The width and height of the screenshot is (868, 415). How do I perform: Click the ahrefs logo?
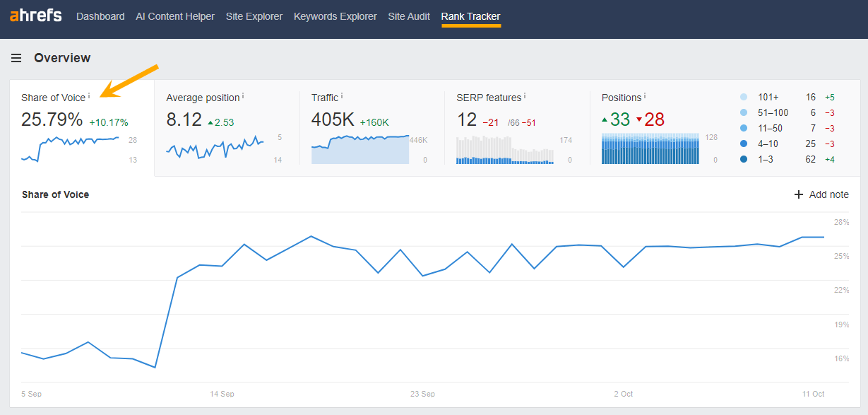click(x=35, y=16)
